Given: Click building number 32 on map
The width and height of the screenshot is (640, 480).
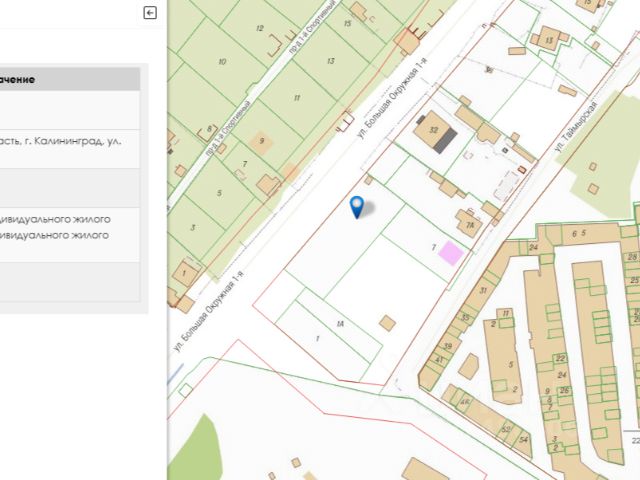Looking at the screenshot, I should click(433, 130).
